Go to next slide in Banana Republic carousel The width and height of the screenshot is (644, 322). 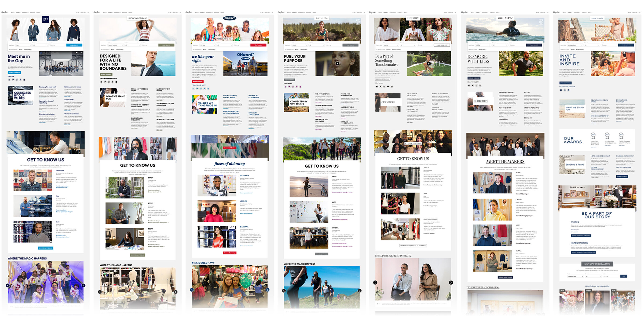175,292
